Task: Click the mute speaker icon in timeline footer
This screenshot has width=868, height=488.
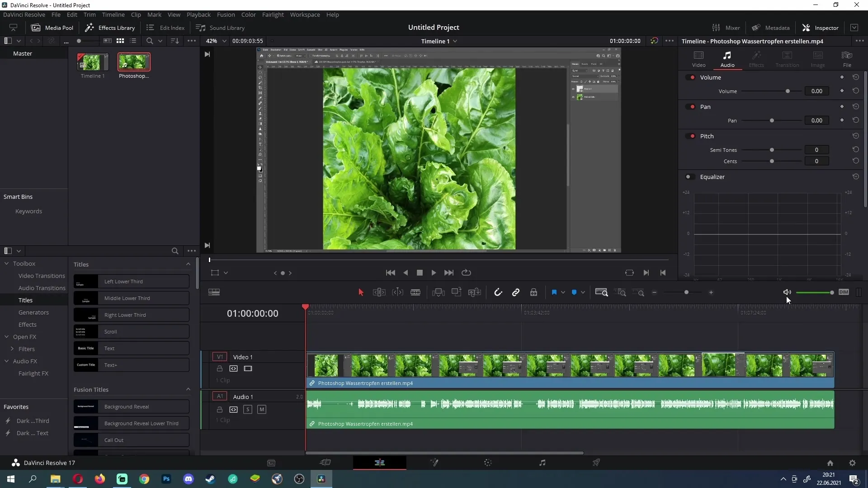Action: [787, 292]
